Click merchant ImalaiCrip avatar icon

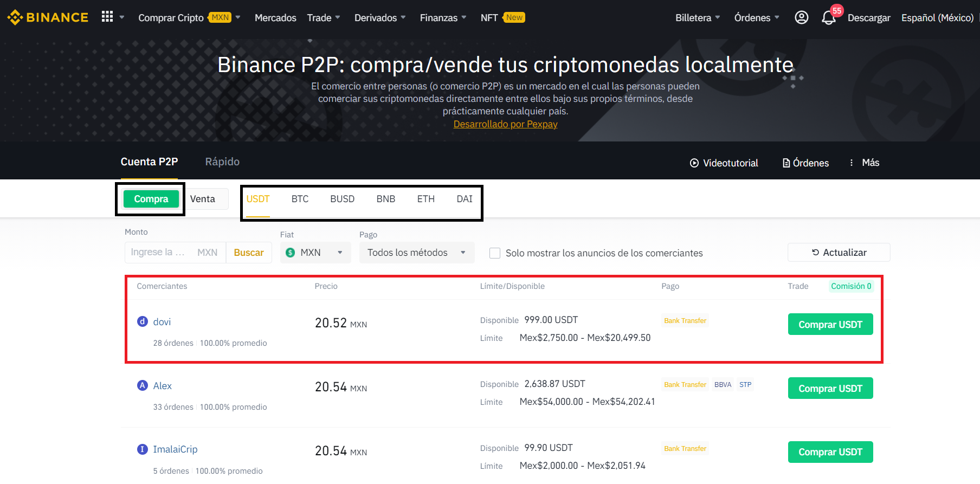[143, 449]
